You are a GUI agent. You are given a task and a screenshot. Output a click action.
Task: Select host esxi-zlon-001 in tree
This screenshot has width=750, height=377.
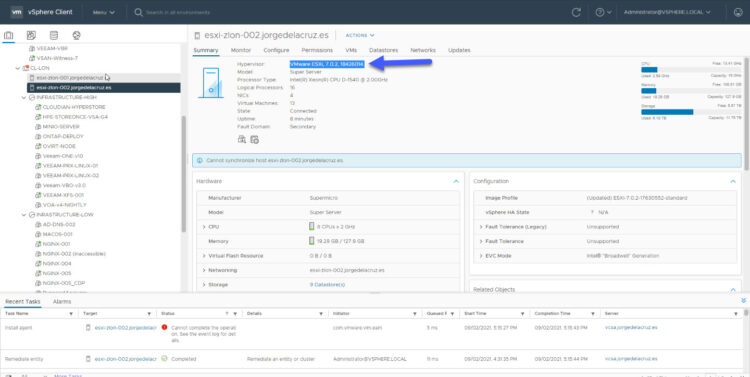tap(70, 78)
